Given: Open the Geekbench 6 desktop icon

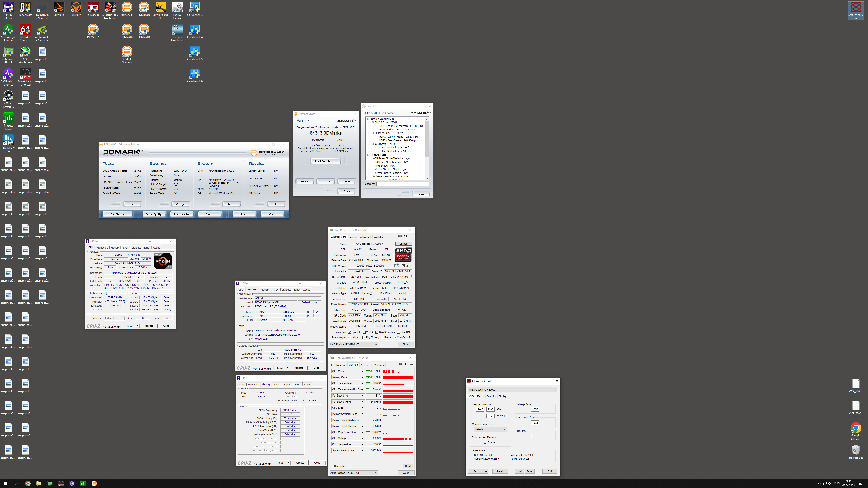Looking at the screenshot, I should [195, 75].
